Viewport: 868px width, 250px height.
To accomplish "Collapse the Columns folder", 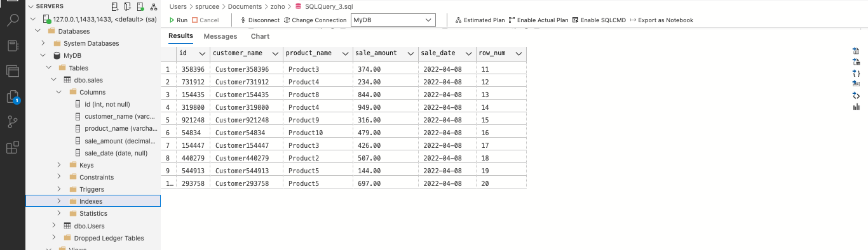I will [59, 92].
